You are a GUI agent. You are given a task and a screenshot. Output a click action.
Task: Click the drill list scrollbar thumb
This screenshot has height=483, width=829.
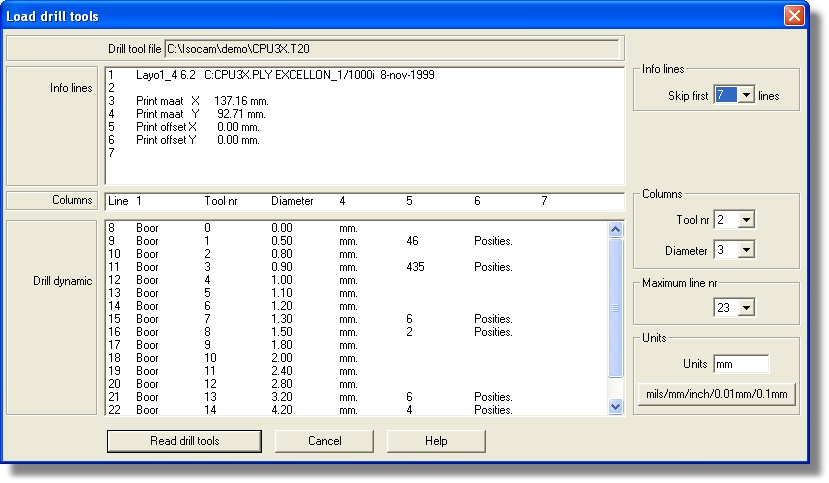[x=615, y=308]
